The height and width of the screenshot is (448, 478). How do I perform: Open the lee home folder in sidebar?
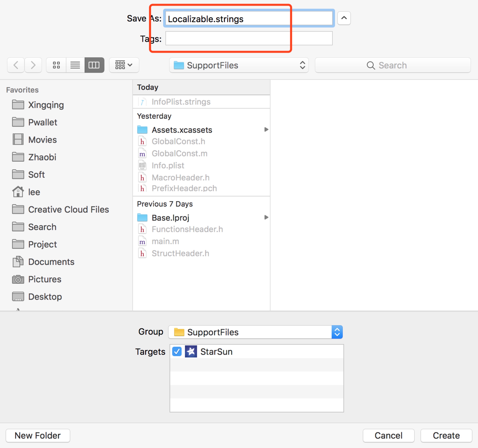[x=34, y=192]
